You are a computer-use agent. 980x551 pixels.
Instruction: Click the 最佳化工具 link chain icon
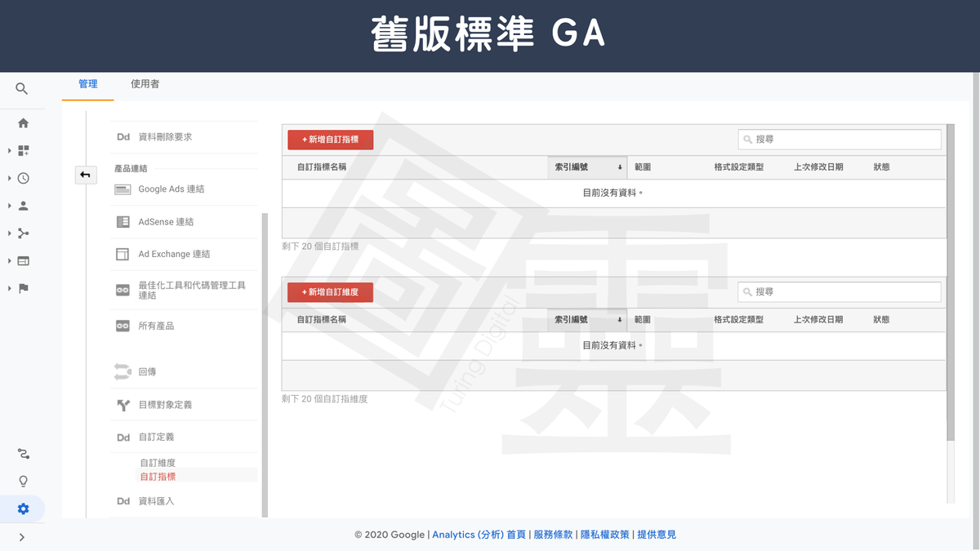[122, 290]
